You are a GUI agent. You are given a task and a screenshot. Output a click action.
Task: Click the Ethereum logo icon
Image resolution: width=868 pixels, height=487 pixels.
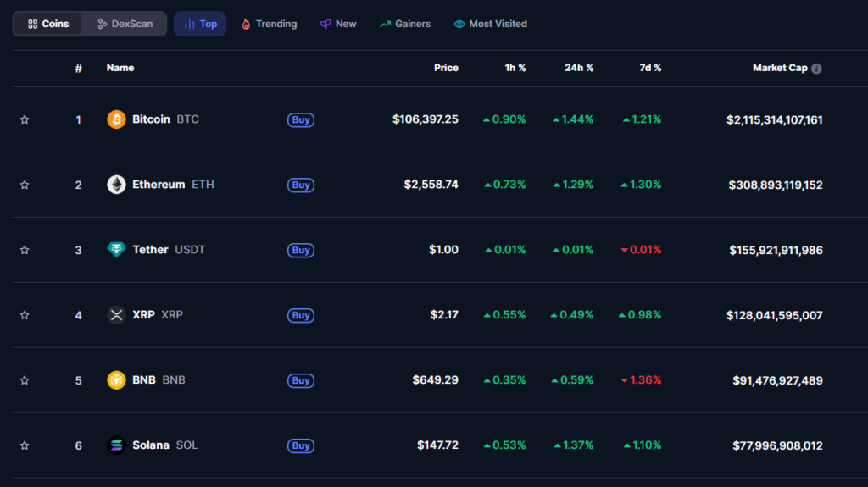[116, 185]
